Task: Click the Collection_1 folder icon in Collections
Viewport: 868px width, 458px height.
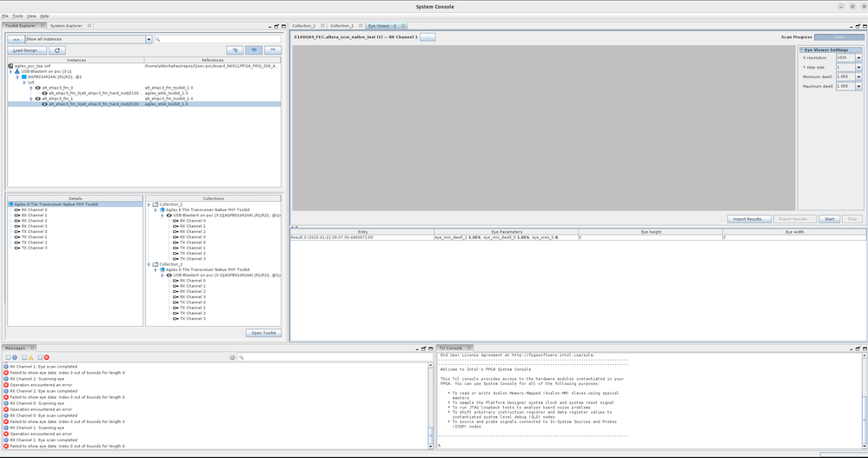Action: pos(156,205)
